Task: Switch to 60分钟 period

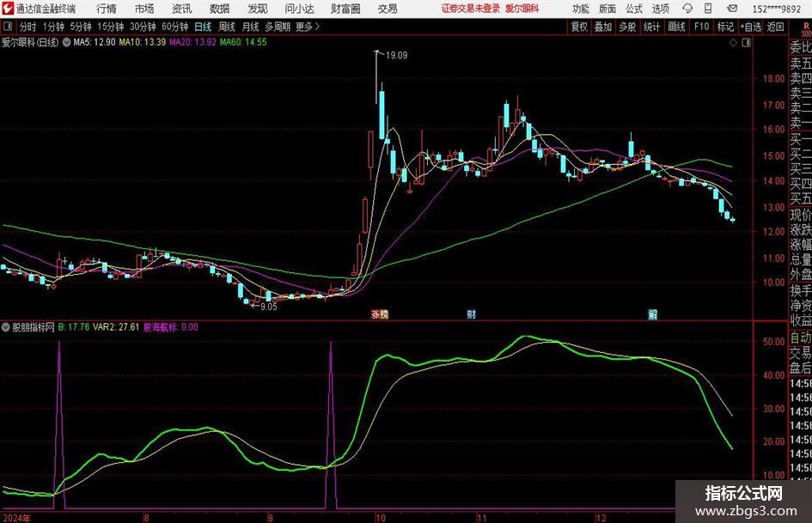Action: 174,27
